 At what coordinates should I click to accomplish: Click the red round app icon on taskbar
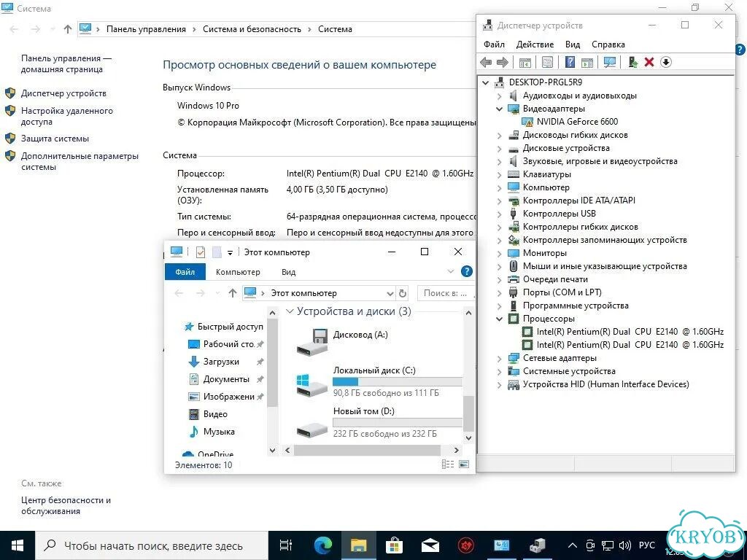[x=465, y=545]
